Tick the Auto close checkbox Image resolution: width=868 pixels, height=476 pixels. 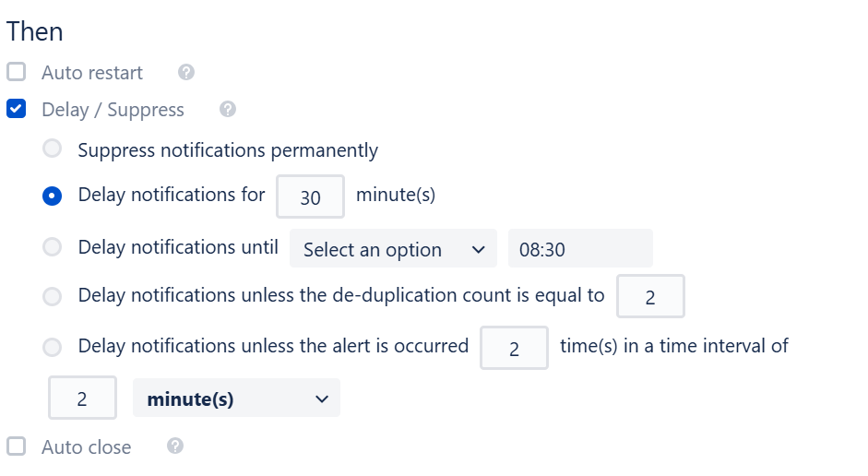pos(16,446)
